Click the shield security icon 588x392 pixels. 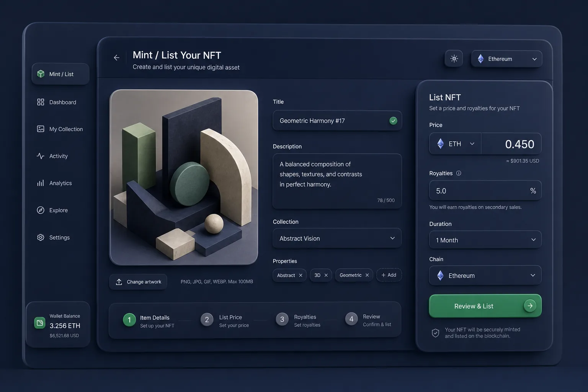(436, 333)
